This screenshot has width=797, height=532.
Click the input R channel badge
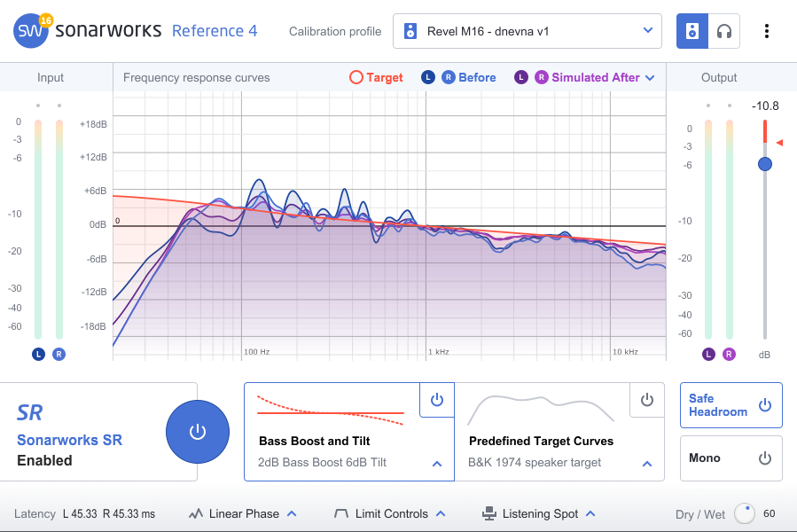(59, 354)
